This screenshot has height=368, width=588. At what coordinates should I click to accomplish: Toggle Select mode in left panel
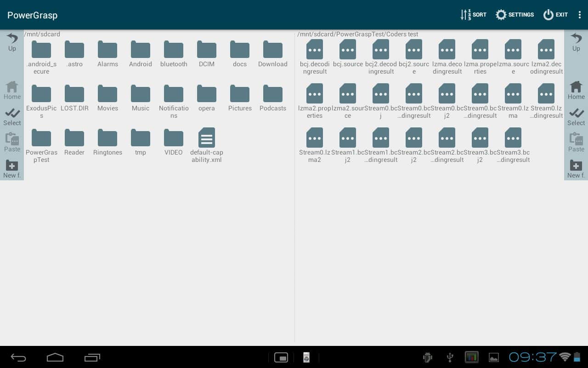[12, 117]
